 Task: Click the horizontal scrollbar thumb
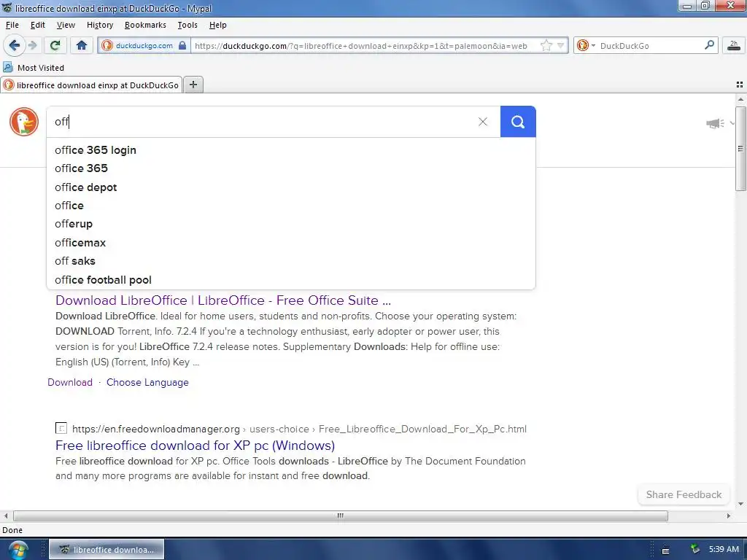[340, 516]
